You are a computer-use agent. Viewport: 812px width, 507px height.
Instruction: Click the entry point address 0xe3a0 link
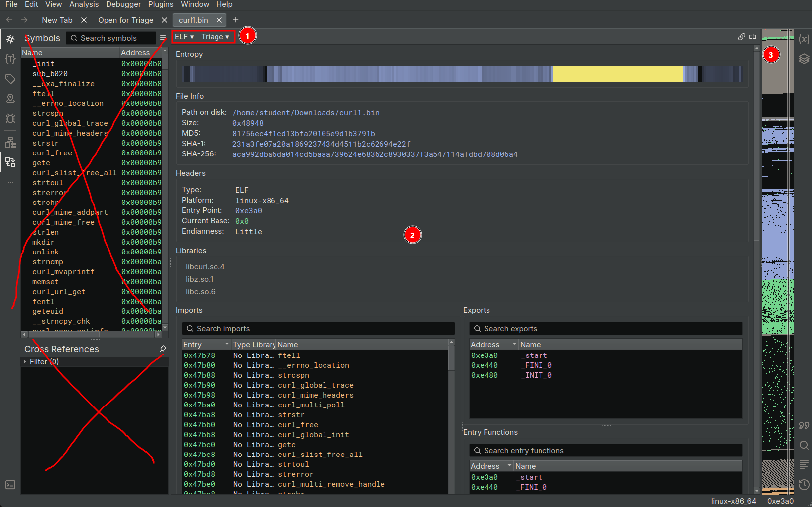[248, 211]
